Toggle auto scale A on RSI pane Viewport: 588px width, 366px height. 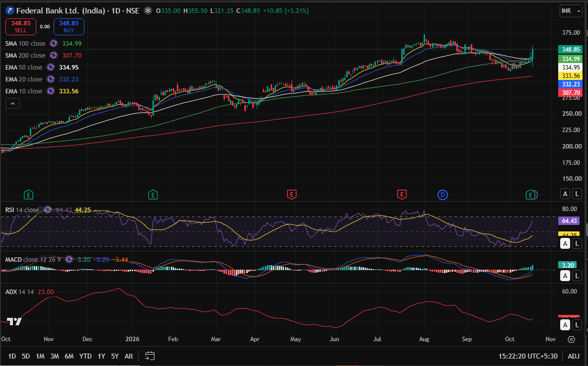[565, 243]
